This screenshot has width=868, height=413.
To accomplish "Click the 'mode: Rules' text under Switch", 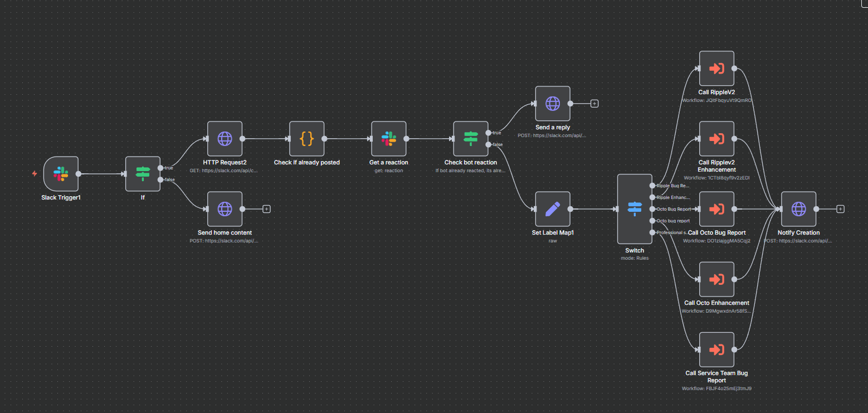I will pos(635,258).
